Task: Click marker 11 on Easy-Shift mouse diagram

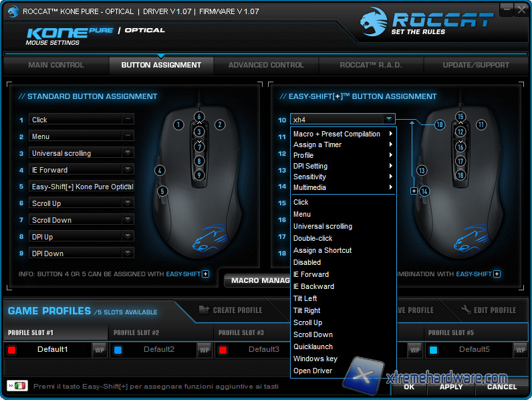Action: tap(481, 124)
